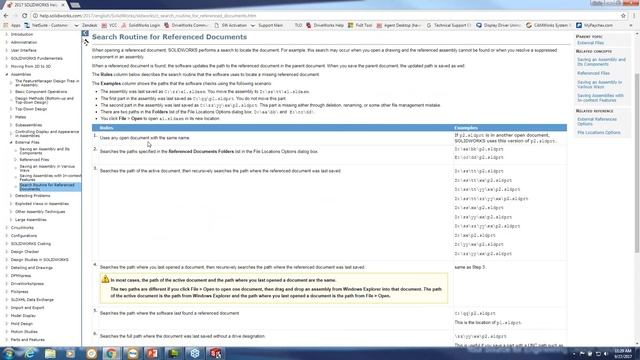
Task: Open the Design Checker topic
Action: coord(24,252)
